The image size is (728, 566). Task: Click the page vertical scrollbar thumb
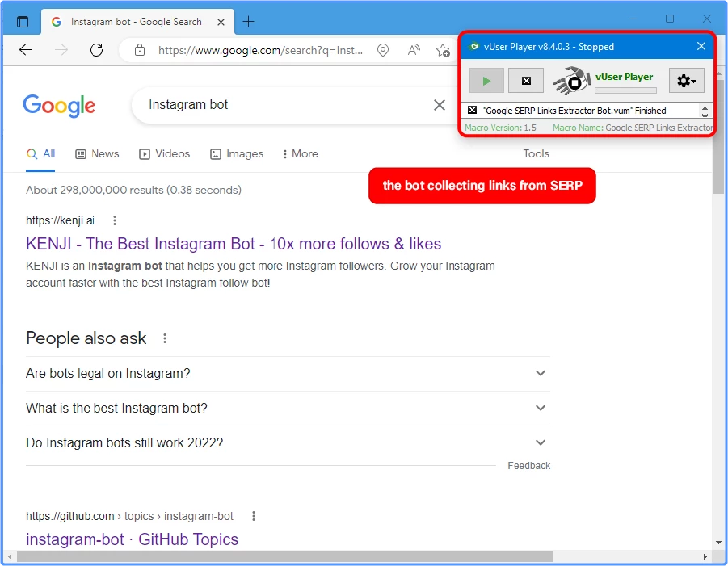tap(719, 137)
